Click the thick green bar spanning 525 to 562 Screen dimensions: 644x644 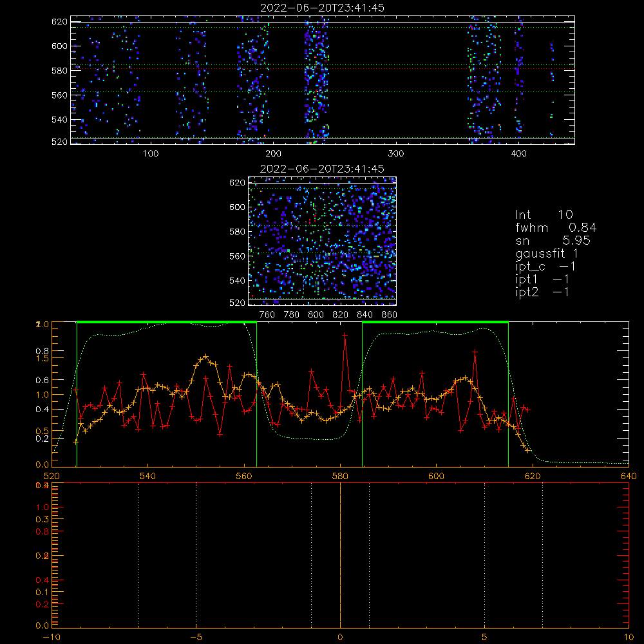click(x=167, y=323)
